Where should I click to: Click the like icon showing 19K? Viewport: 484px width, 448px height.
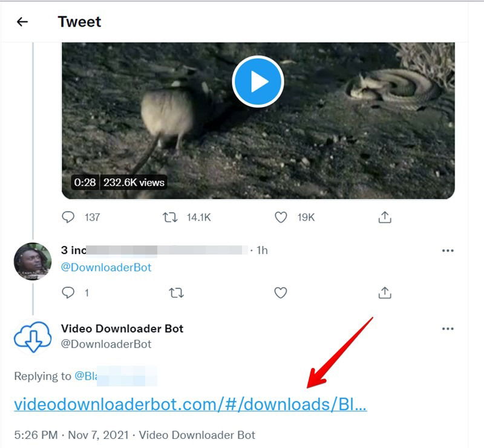(281, 218)
